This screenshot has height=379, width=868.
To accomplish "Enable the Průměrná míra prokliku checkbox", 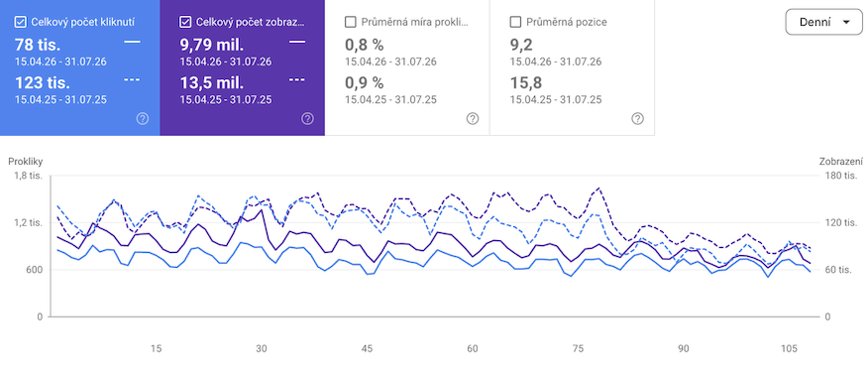I will (350, 22).
